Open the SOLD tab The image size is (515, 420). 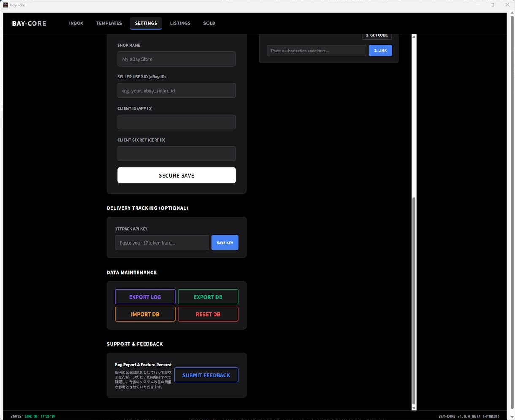[209, 23]
